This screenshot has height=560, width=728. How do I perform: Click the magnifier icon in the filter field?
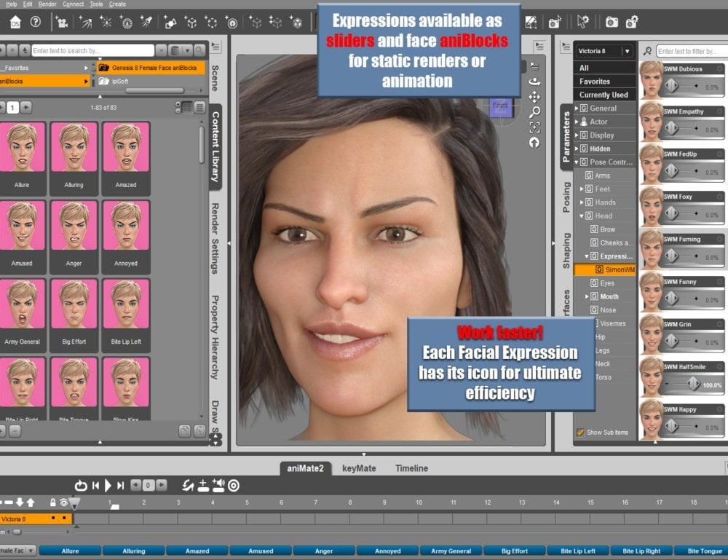pos(646,52)
